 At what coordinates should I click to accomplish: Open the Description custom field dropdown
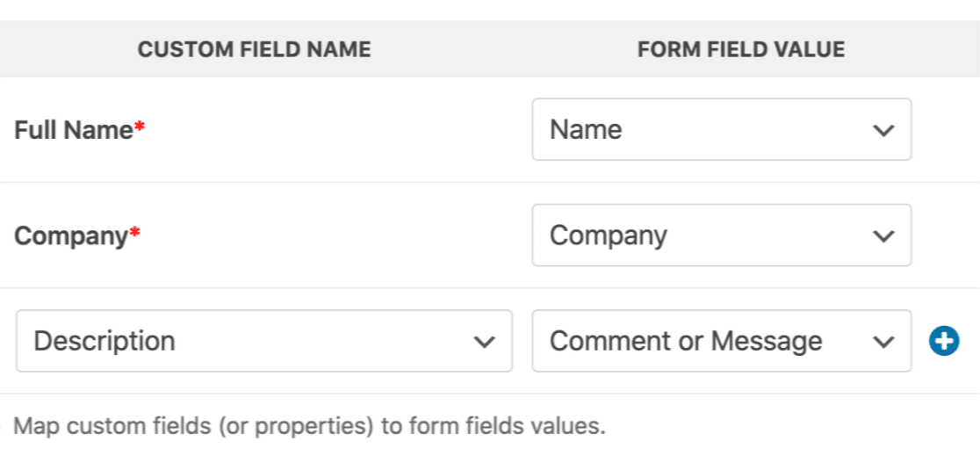click(263, 341)
